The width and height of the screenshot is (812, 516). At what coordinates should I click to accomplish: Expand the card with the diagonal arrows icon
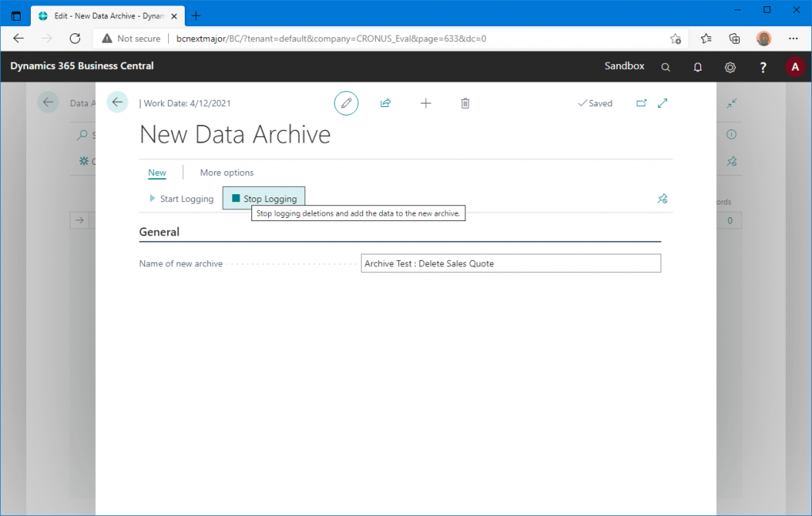pos(662,103)
